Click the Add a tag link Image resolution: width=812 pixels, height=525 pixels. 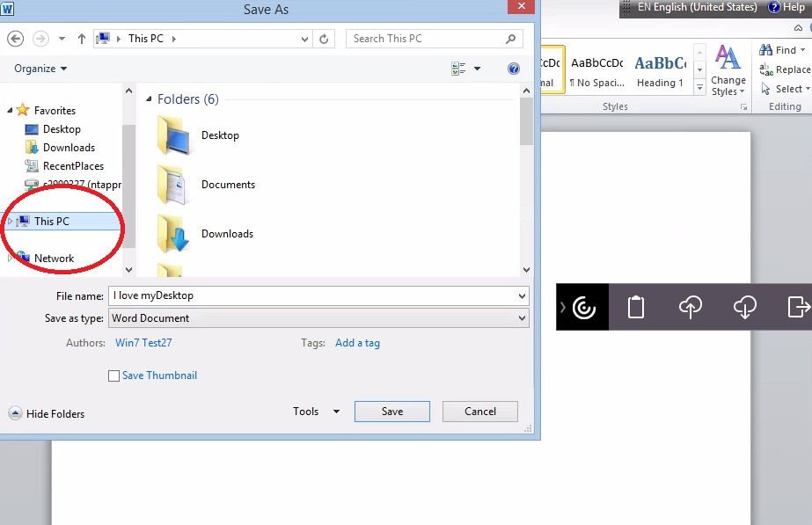[357, 343]
